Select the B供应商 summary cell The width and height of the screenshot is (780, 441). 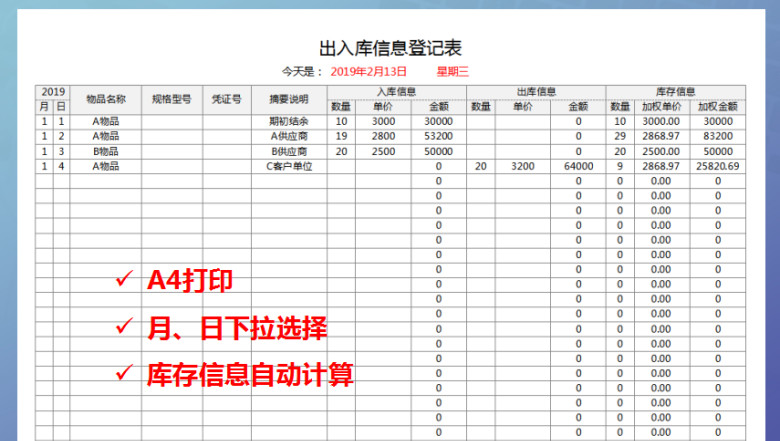[289, 152]
